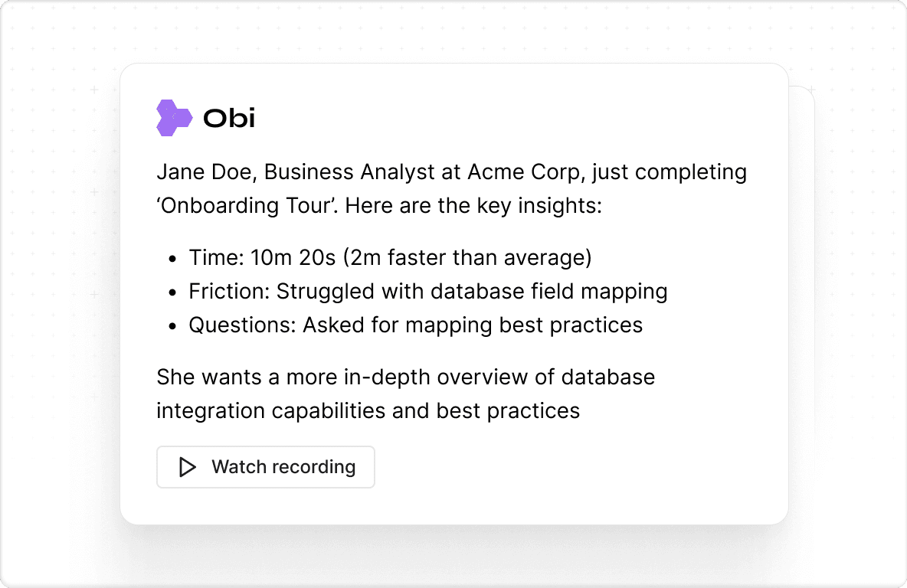
Task: Click 'Here are the key insights' text
Action: [473, 206]
